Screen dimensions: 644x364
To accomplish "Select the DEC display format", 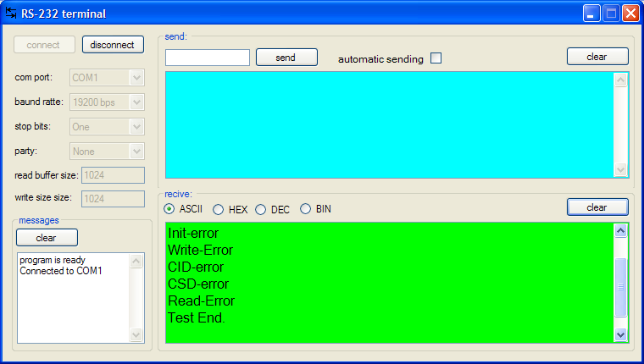I will click(x=261, y=209).
